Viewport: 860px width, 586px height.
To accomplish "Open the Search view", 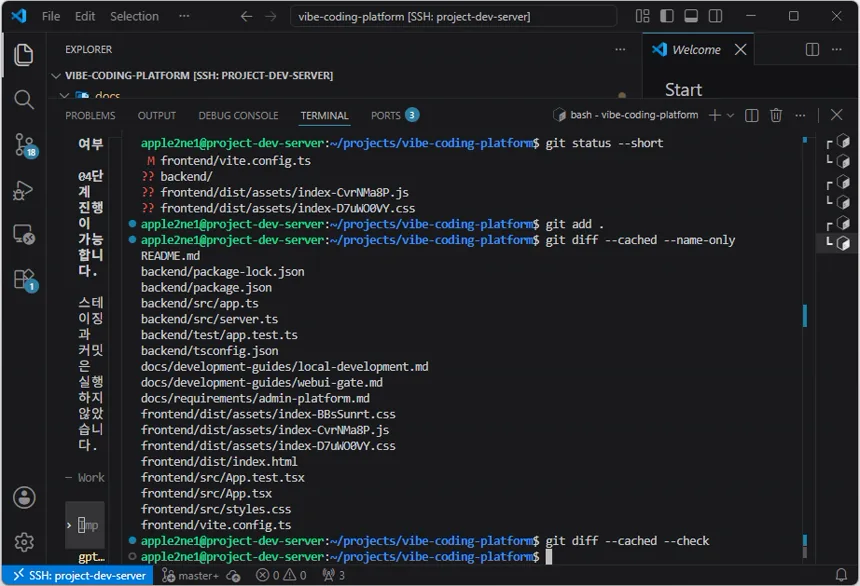I will [x=24, y=100].
